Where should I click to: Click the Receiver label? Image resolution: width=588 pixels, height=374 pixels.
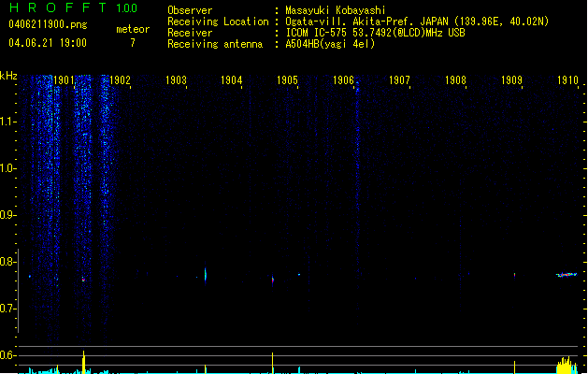pos(190,33)
